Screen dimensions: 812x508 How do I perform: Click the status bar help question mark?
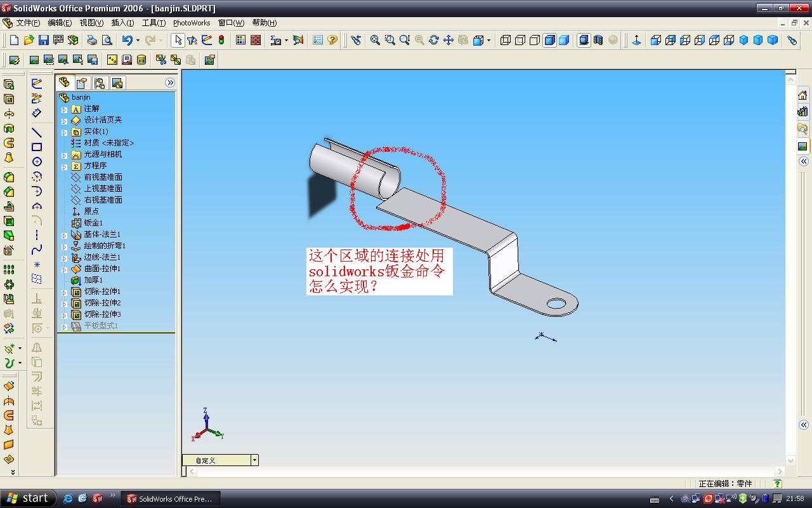coord(778,484)
